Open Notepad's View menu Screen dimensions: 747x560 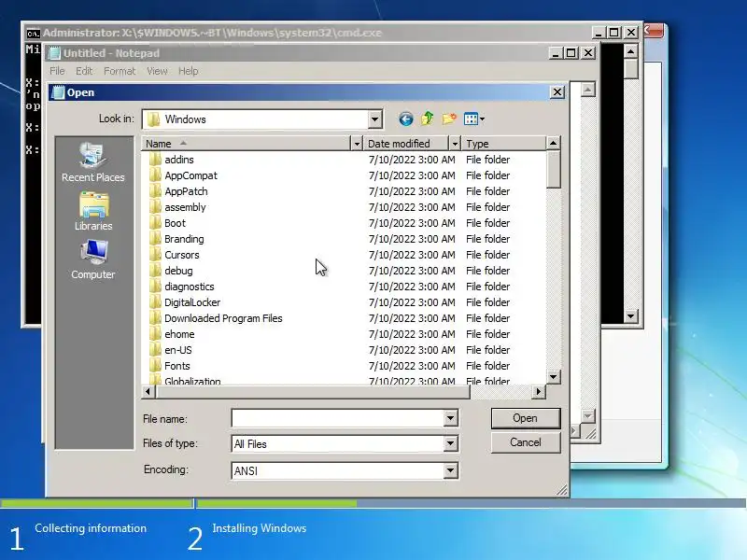(x=157, y=71)
